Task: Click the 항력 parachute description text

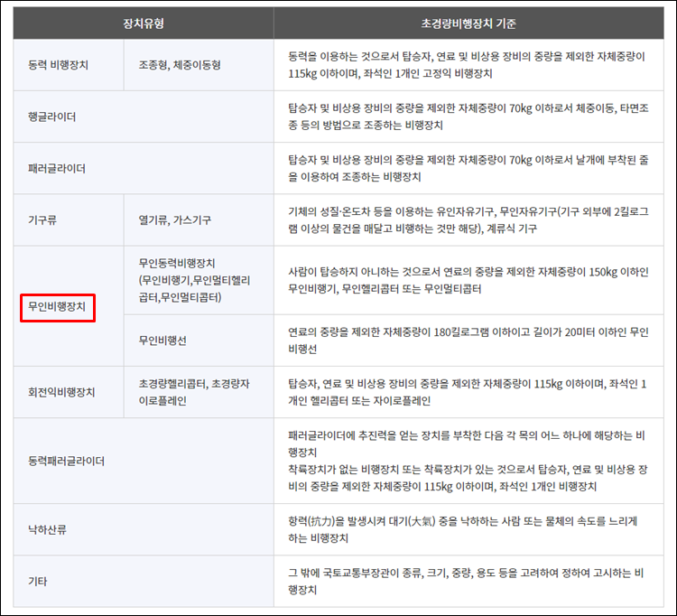Action: [x=463, y=529]
